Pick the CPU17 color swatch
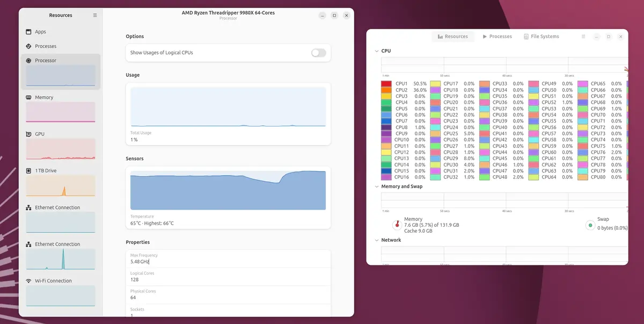Screen dimensions: 644x324 tap(435, 84)
